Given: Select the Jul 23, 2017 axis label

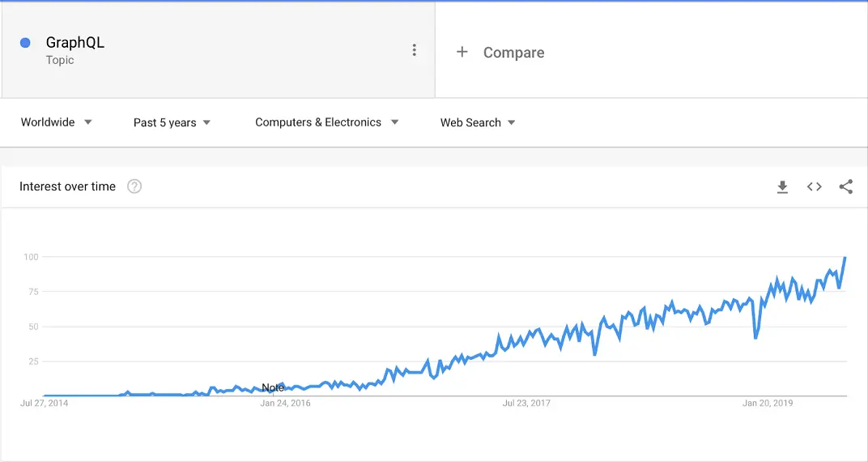Looking at the screenshot, I should click(526, 404).
